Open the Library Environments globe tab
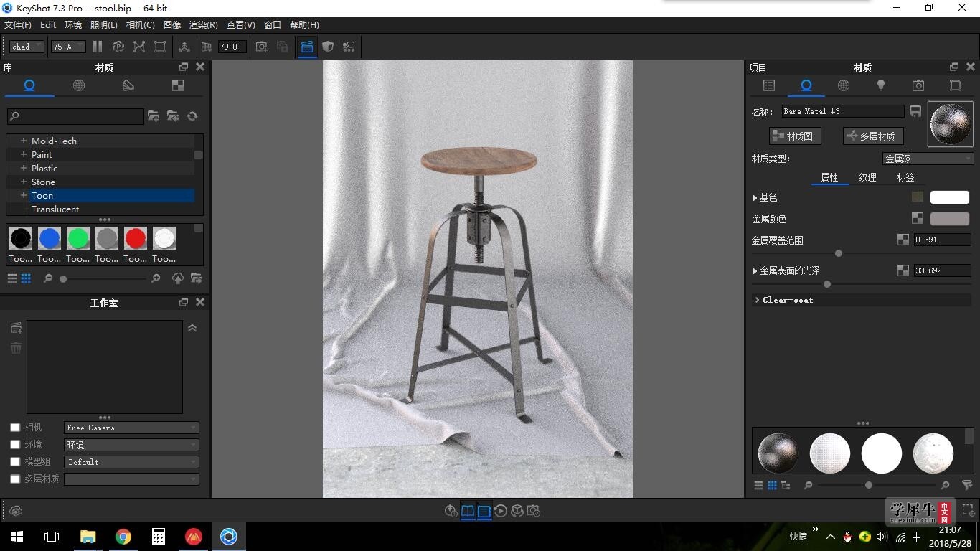The height and width of the screenshot is (551, 980). (79, 85)
